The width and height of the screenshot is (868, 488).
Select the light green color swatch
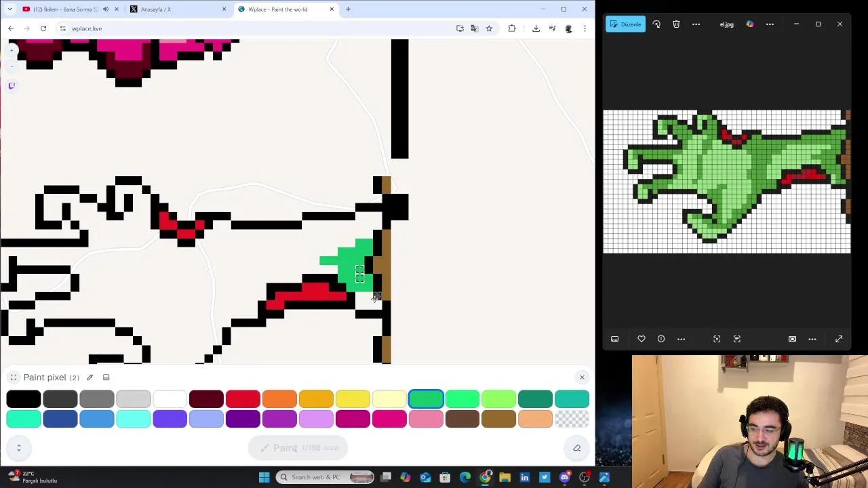[498, 399]
